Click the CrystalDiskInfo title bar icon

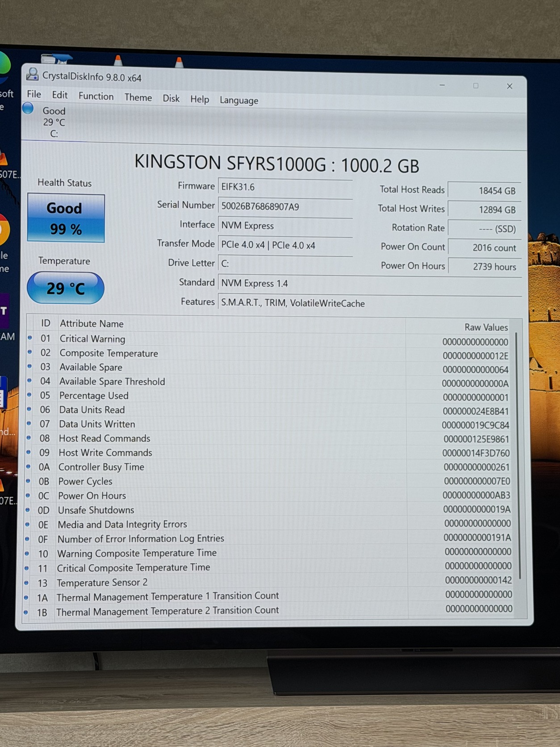click(x=32, y=74)
